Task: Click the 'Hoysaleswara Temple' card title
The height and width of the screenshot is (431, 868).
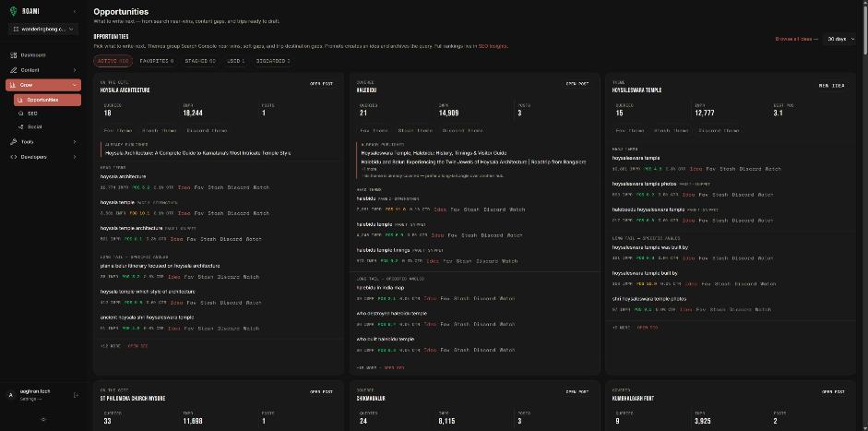Action: 637,90
